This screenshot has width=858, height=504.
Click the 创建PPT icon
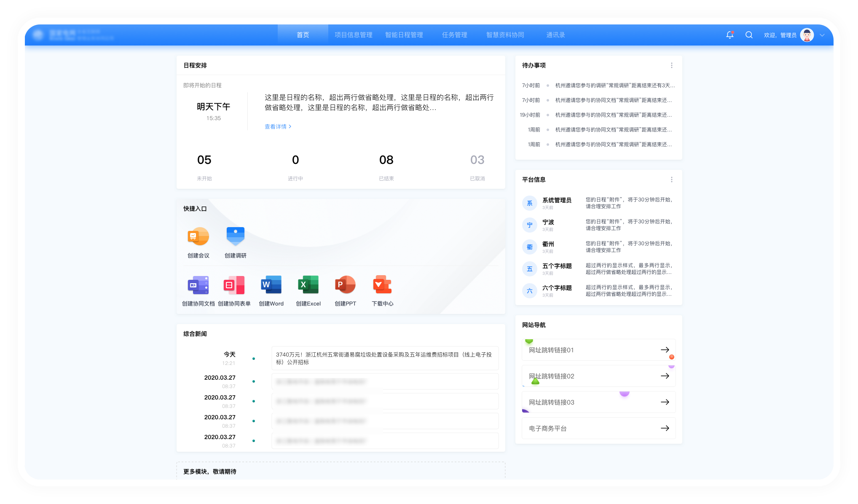click(345, 285)
